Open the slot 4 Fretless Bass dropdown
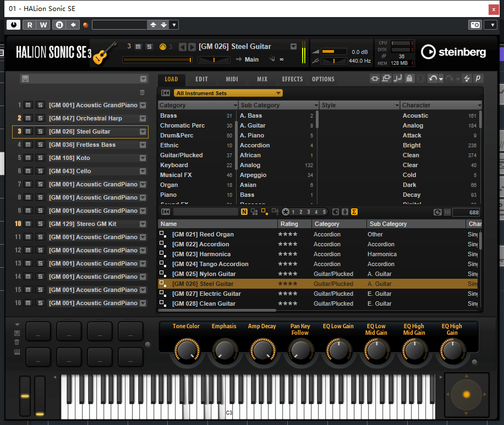The image size is (504, 425). click(143, 145)
